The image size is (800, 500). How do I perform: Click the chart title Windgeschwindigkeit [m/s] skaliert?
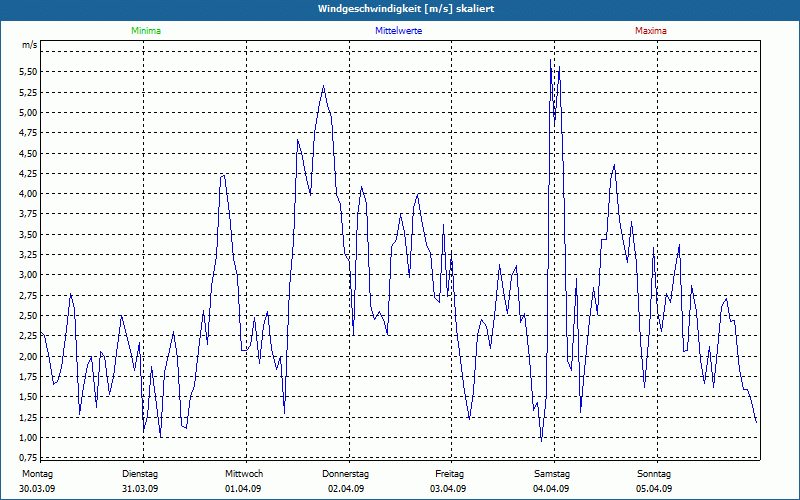(406, 9)
